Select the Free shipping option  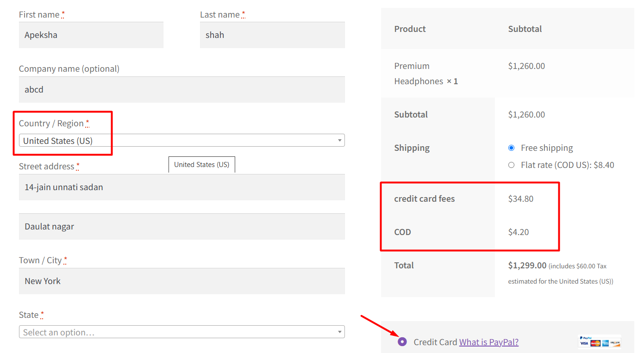point(511,148)
